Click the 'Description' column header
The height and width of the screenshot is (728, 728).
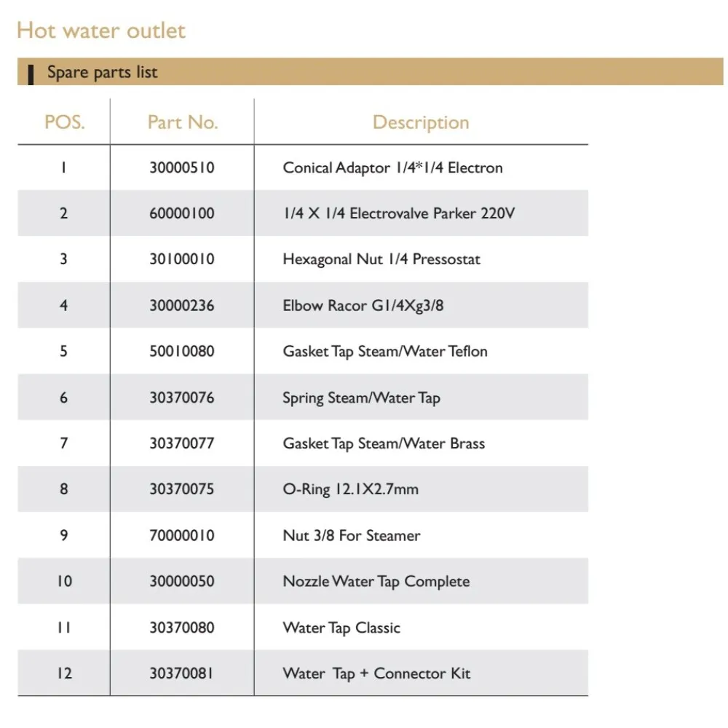pos(421,122)
